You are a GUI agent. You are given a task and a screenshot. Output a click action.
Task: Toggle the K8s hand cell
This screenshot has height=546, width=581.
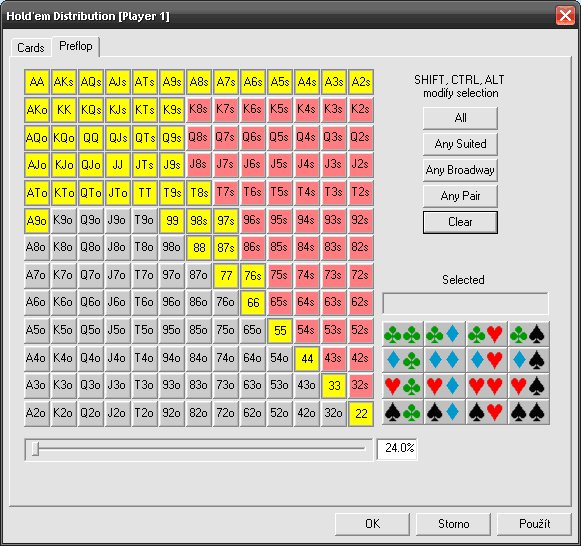[x=199, y=109]
